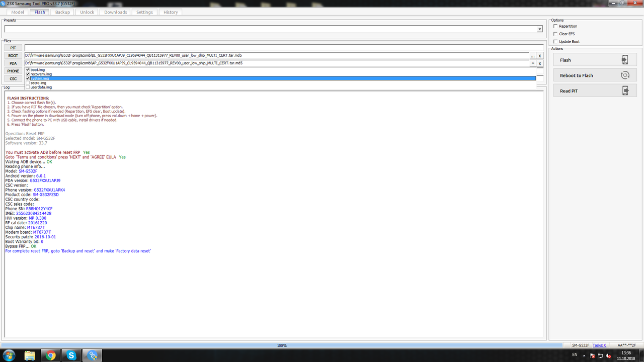Click the Reboot to Flash button

pyautogui.click(x=594, y=75)
